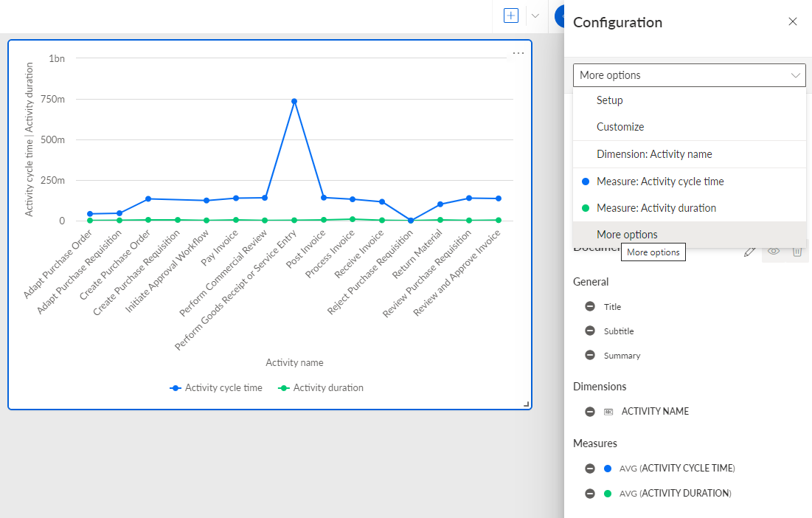812x518 pixels.
Task: Remove the Title entry with minus icon
Action: [590, 306]
